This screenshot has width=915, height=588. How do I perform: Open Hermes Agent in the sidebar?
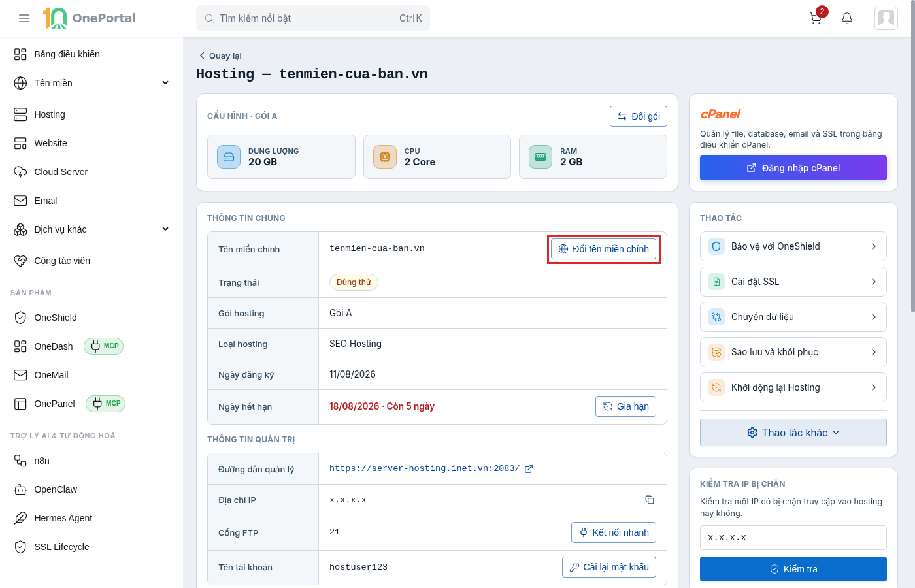click(x=91, y=518)
